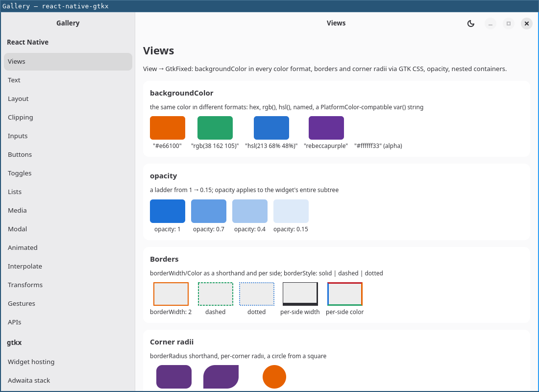The width and height of the screenshot is (539, 392).
Task: Click the "#ffffff33" (alpha) label
Action: click(x=378, y=146)
